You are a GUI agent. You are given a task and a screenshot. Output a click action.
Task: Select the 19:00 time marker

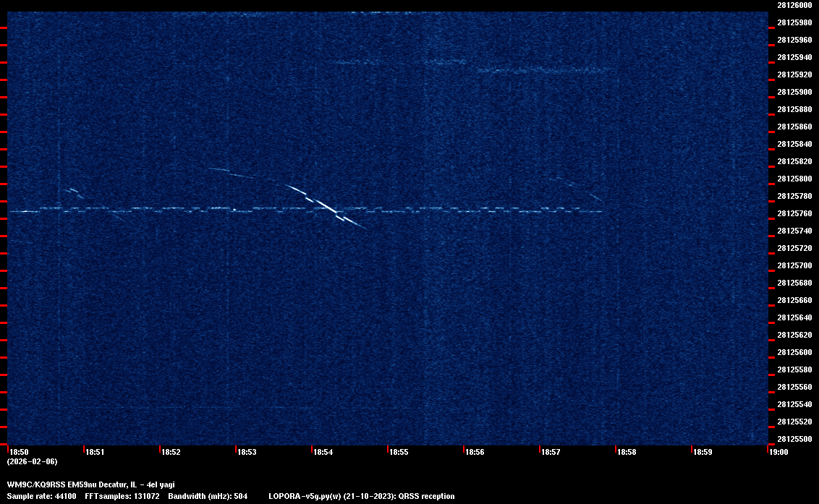click(x=778, y=452)
